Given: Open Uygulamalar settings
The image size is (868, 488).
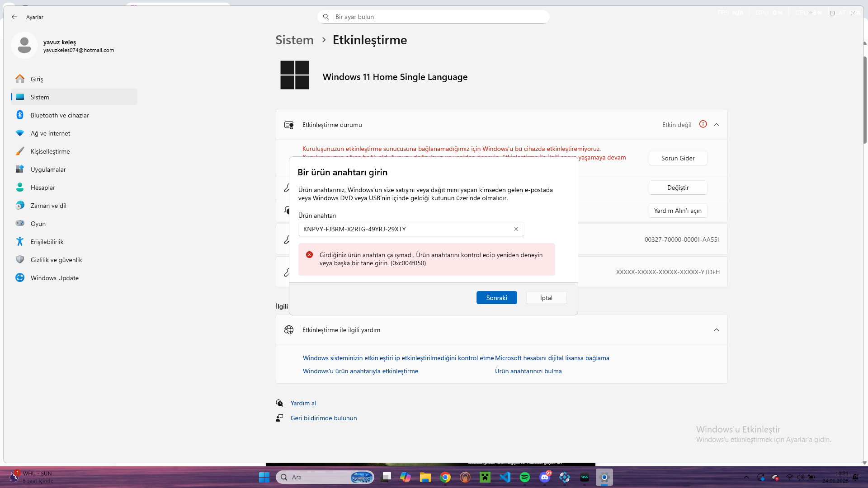Looking at the screenshot, I should pyautogui.click(x=74, y=169).
